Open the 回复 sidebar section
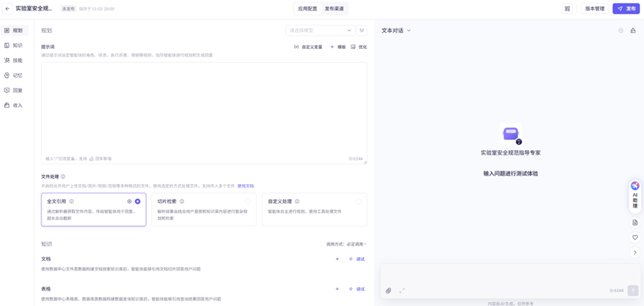 point(15,90)
